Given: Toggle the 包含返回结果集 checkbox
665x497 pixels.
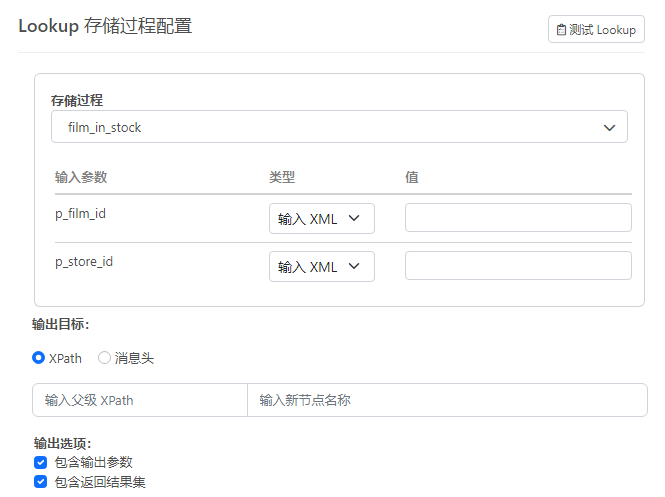Looking at the screenshot, I should (40, 481).
